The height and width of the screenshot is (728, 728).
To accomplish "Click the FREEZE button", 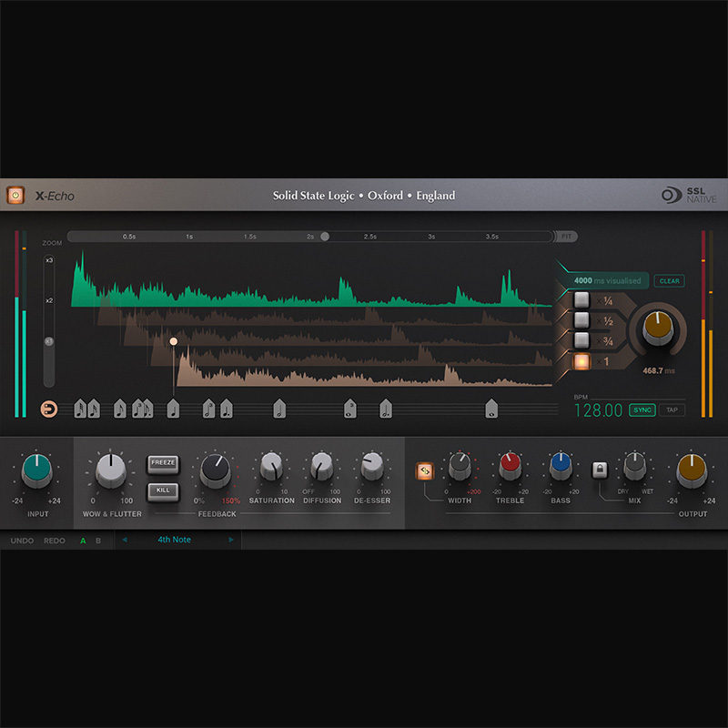I will [x=163, y=463].
